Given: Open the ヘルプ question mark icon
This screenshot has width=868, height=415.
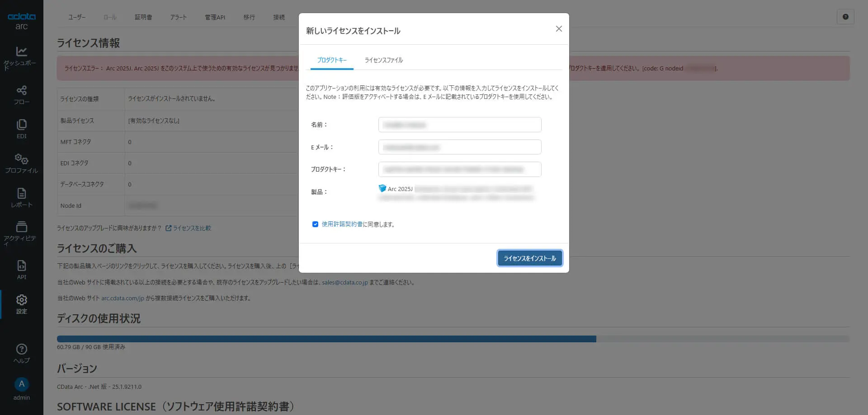Looking at the screenshot, I should [21, 349].
